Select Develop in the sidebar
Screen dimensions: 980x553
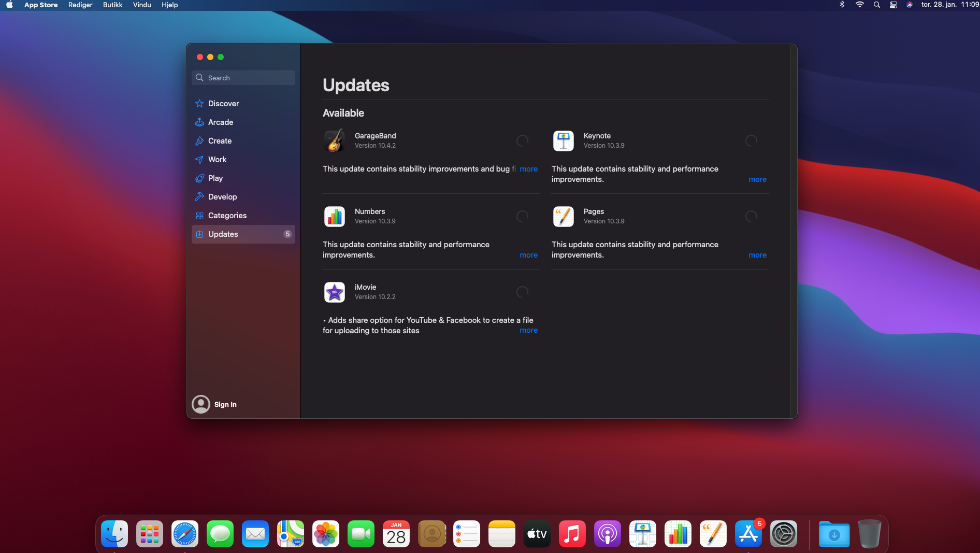pos(243,197)
